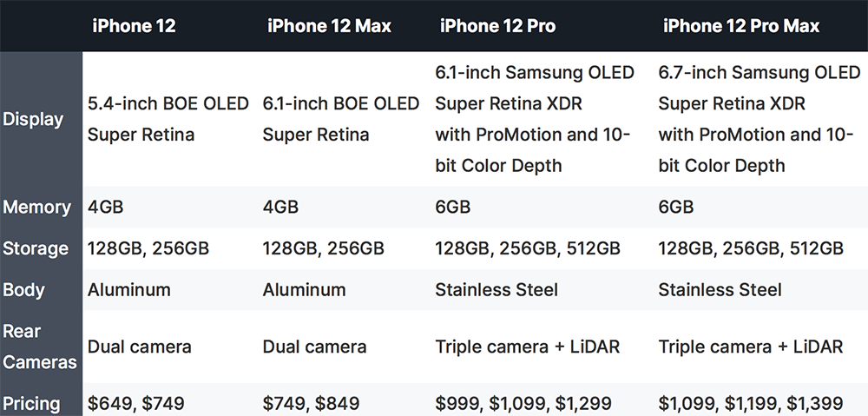Select the $1,099, $1,199, $1,399 pricing cell
The height and width of the screenshot is (416, 868).
pyautogui.click(x=750, y=403)
